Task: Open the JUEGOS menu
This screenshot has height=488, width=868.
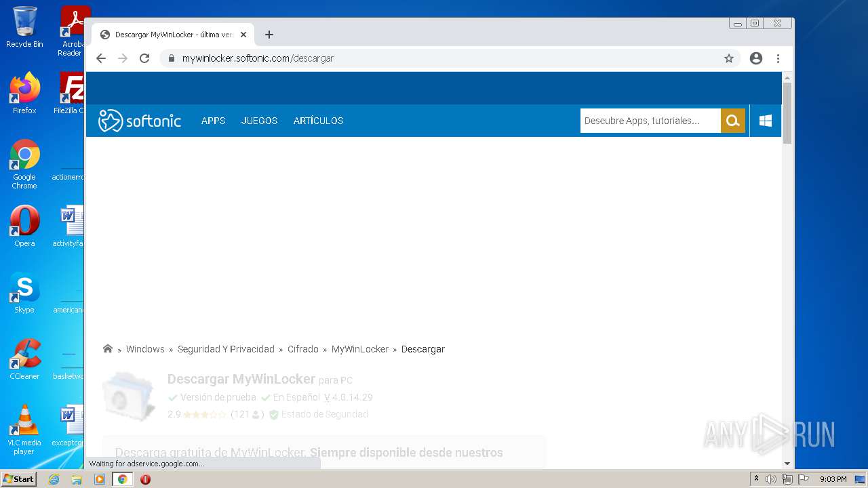Action: click(260, 121)
